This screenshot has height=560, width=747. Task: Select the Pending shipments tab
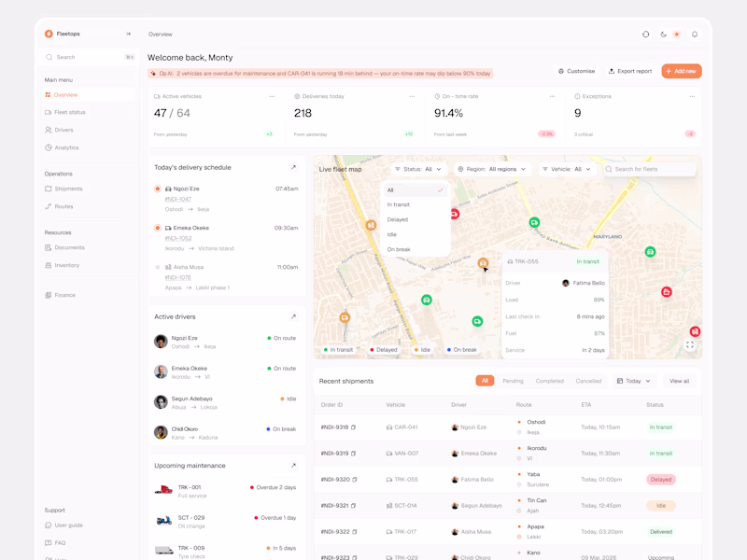point(513,381)
